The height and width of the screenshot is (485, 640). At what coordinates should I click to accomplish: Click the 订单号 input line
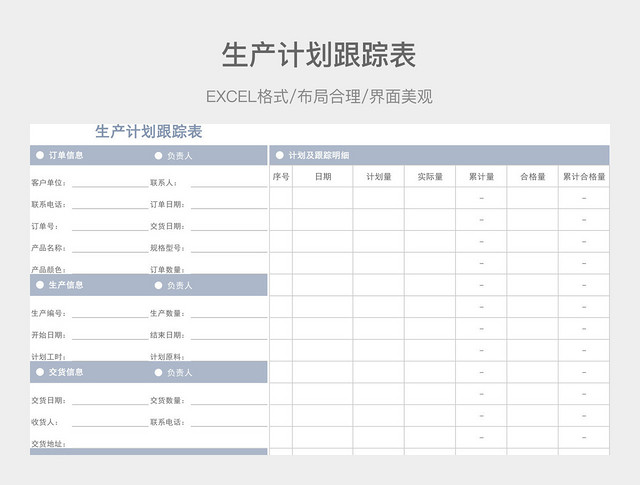pyautogui.click(x=110, y=226)
